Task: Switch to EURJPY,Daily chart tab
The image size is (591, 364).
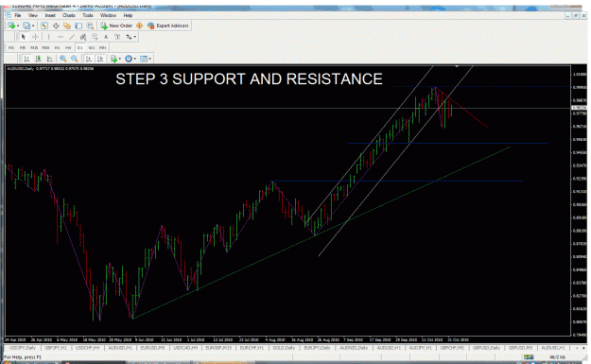Action: click(x=317, y=348)
